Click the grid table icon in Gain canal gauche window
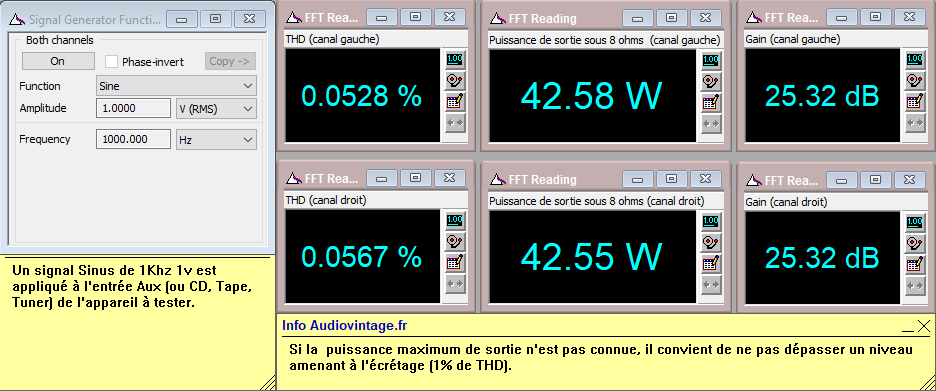This screenshot has width=936, height=391. point(915,102)
